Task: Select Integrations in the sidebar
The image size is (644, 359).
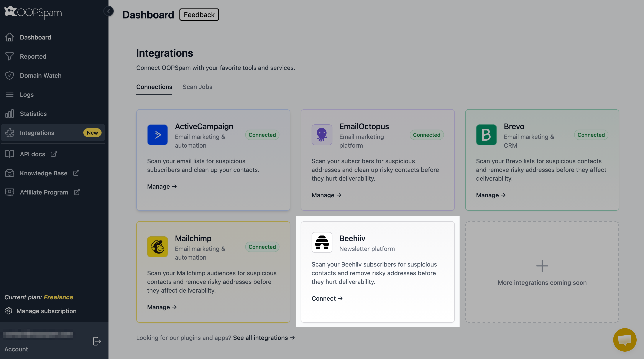Action: tap(53, 132)
